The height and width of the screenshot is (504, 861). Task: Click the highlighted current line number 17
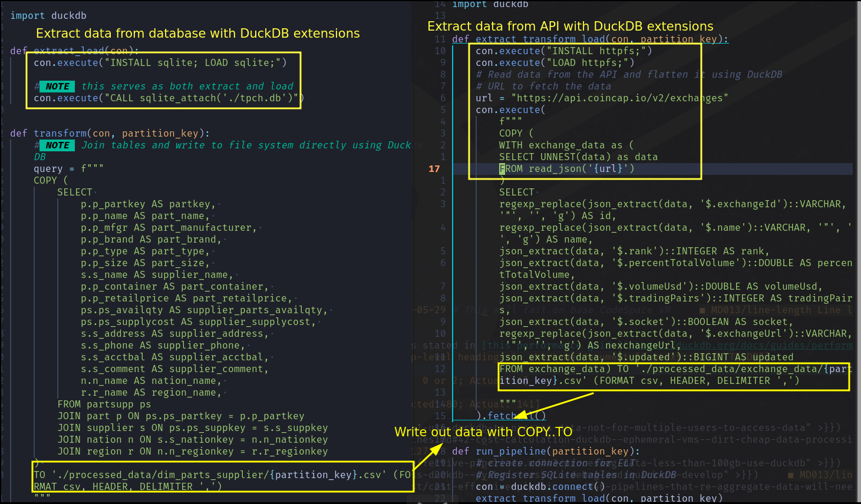click(434, 169)
